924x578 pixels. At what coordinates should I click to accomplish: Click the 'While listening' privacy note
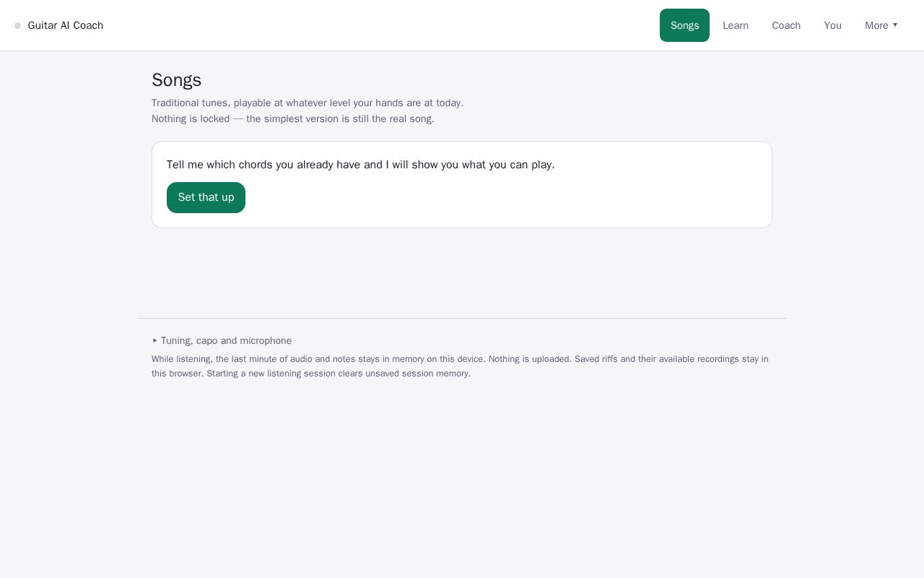[x=460, y=366]
